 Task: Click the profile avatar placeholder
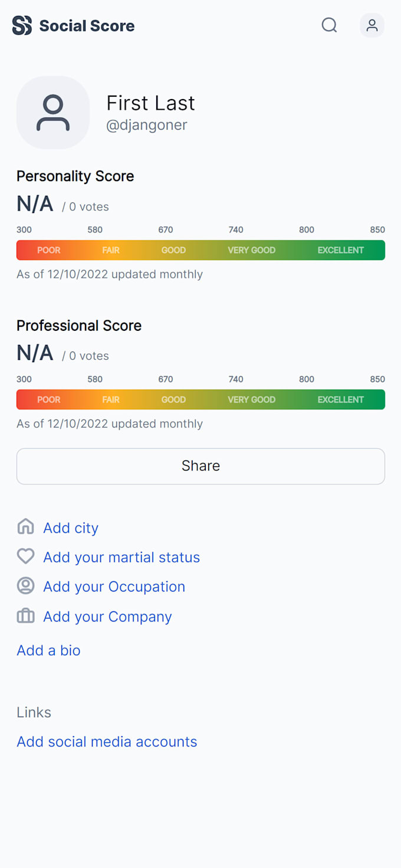click(x=53, y=112)
